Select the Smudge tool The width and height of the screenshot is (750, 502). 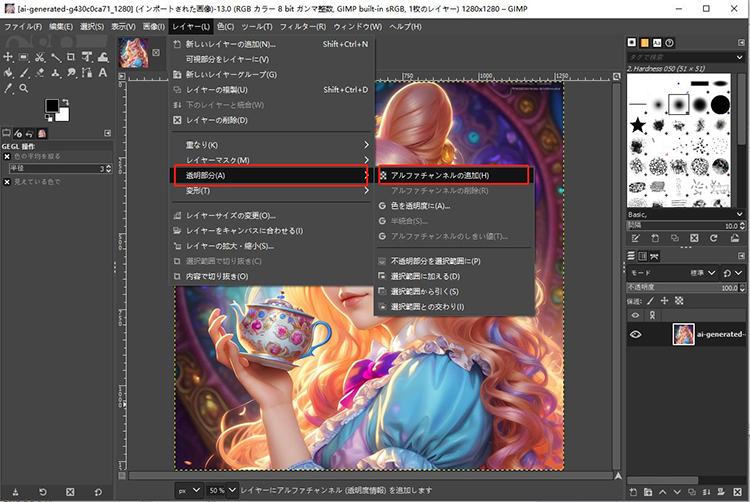click(71, 73)
